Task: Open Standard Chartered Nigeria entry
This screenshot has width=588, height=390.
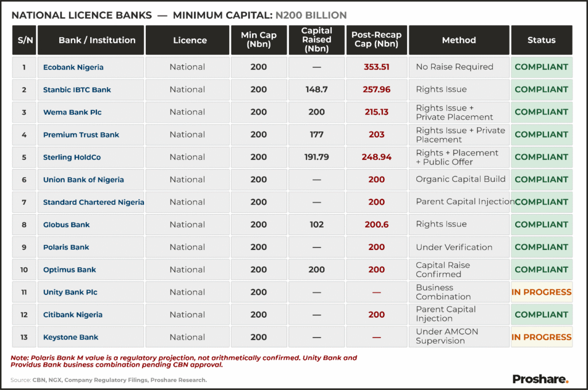Action: coord(93,202)
